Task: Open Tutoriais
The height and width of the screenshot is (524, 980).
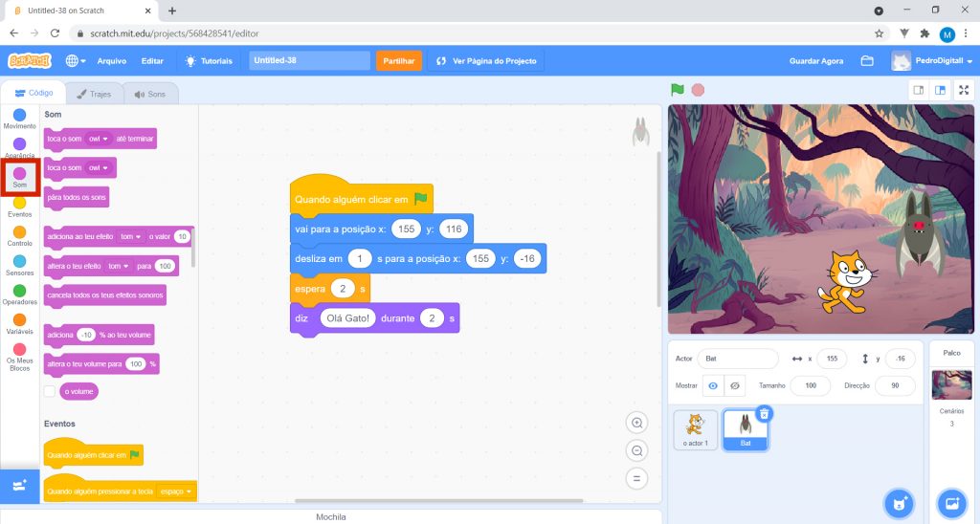Action: click(208, 60)
